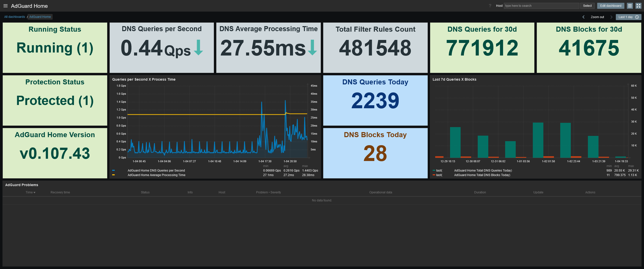Click the Status column header
The height and width of the screenshot is (269, 644).
pos(145,192)
